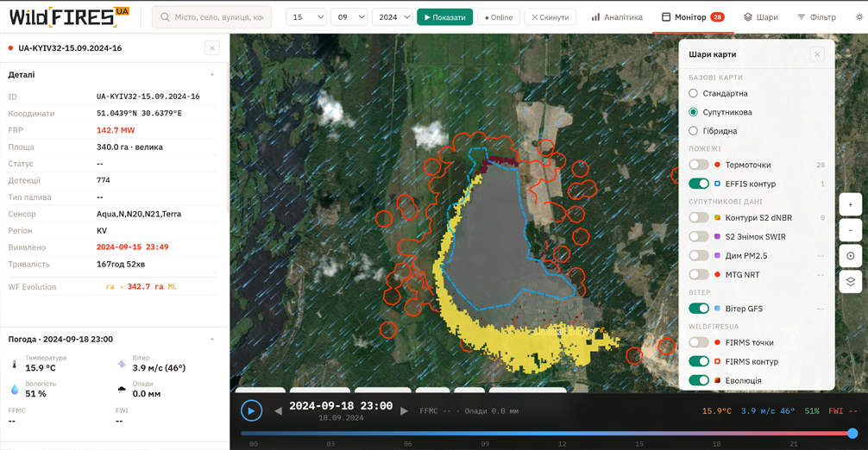Toggle the Термоточки layer
868x450 pixels.
coord(699,165)
